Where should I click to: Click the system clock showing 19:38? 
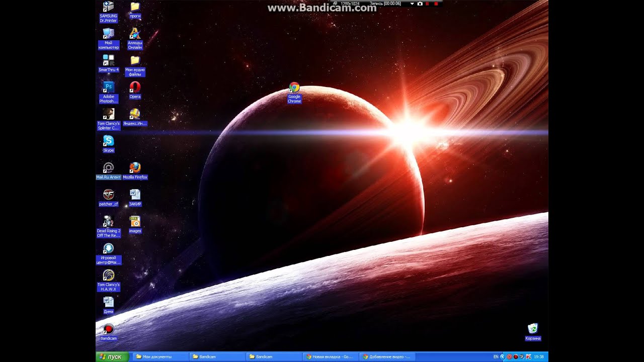(x=538, y=357)
